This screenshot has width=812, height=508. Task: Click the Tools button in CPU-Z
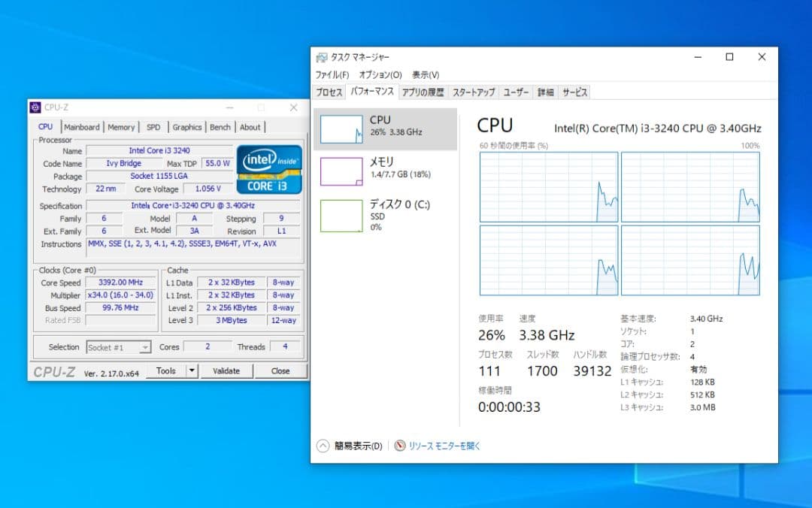pos(166,370)
